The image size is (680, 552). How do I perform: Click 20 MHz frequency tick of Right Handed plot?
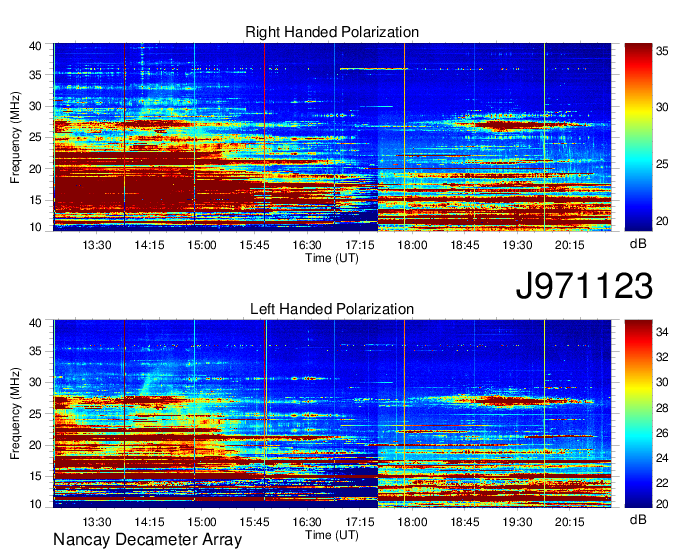35,169
